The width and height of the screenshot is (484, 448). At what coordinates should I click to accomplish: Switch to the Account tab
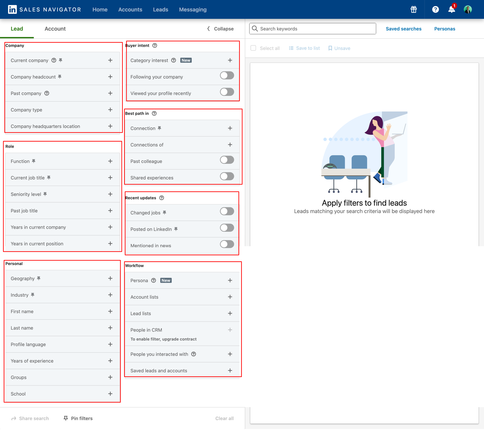(x=55, y=29)
